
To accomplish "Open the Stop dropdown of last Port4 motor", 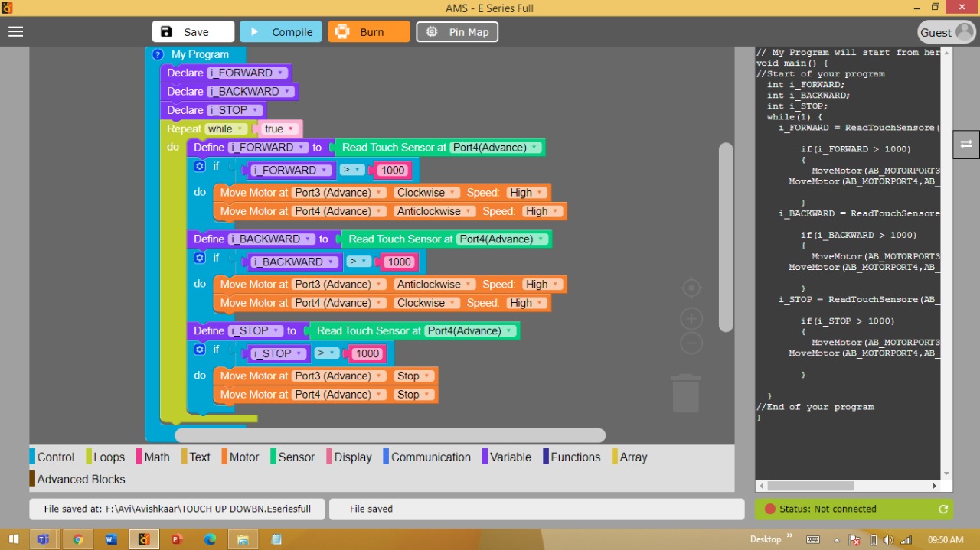I will point(414,395).
